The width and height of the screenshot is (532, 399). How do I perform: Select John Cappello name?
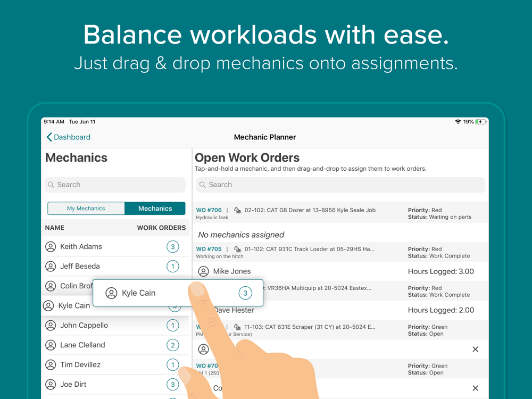(x=84, y=326)
